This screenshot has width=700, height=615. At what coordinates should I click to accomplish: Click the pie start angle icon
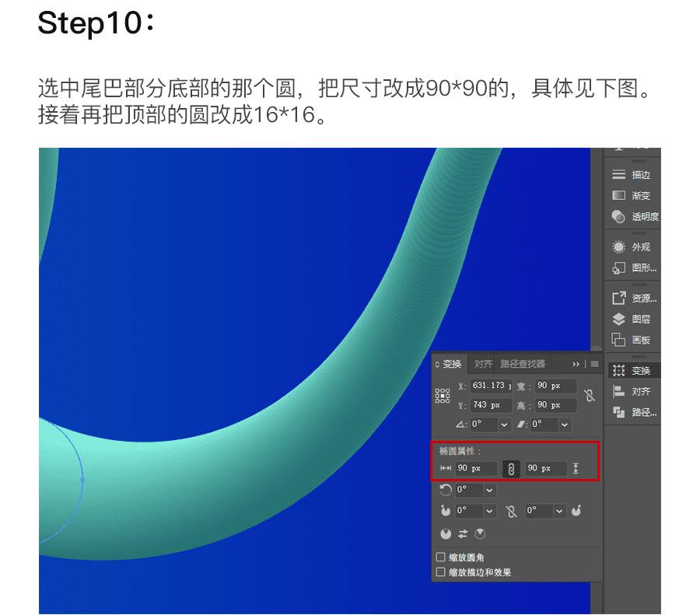click(x=445, y=511)
